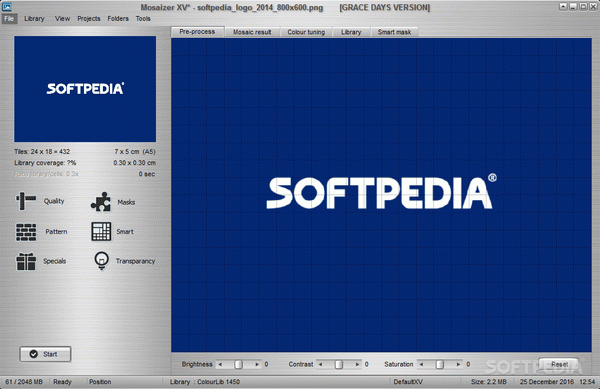Open the Specials gift-box icon
The height and width of the screenshot is (389, 600).
(26, 261)
